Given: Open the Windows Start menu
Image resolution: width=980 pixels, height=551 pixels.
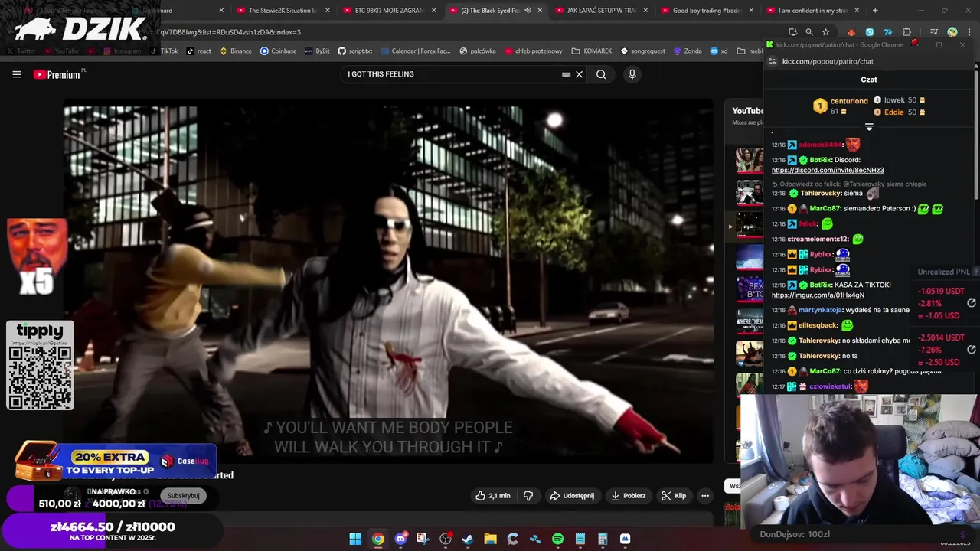Looking at the screenshot, I should 355,539.
